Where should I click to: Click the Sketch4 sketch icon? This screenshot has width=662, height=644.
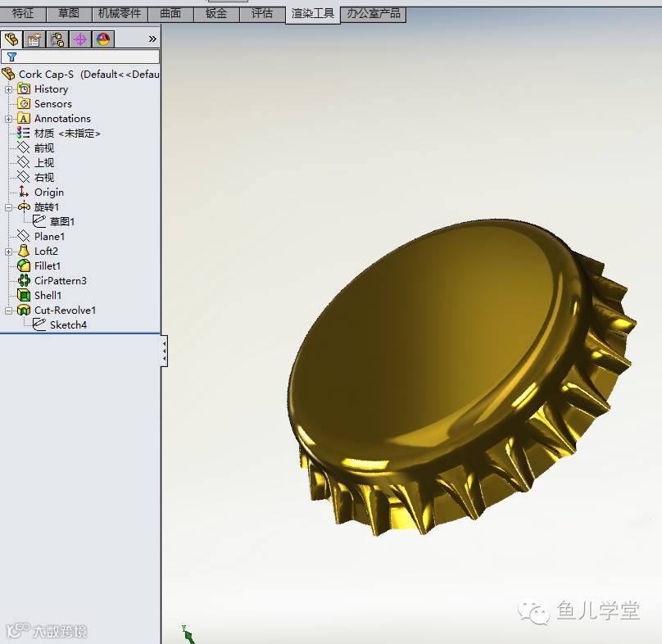[39, 324]
